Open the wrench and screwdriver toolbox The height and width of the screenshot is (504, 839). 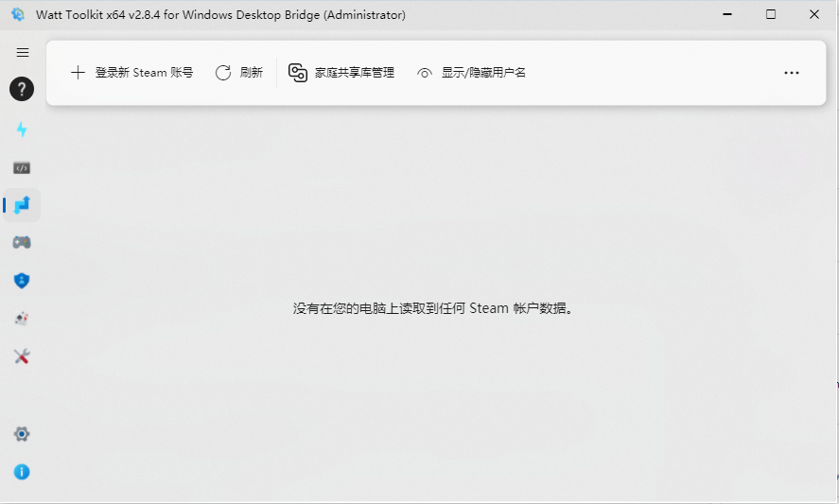click(x=22, y=356)
